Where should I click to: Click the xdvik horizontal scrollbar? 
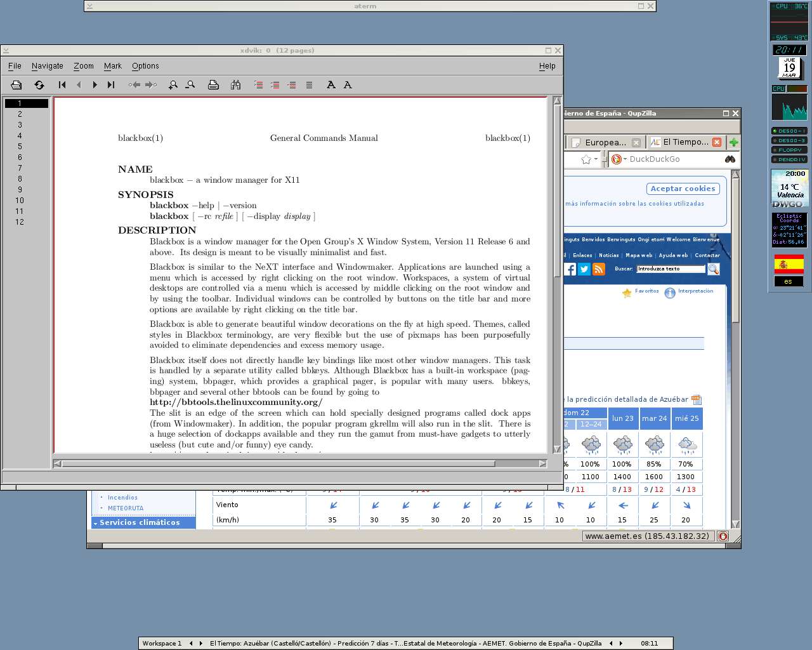(300, 463)
